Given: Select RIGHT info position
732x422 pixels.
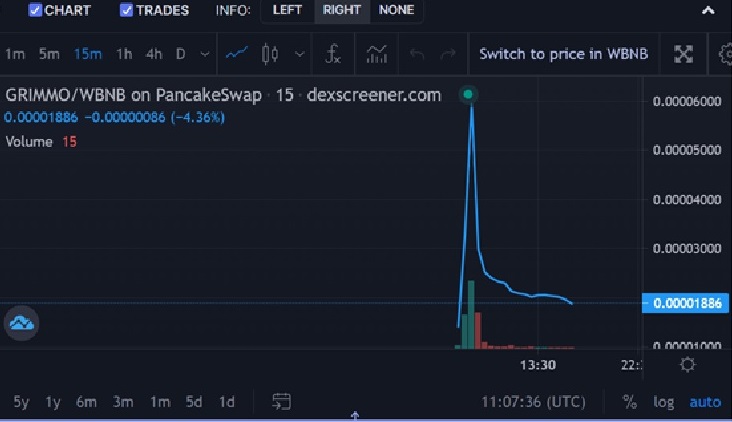Looking at the screenshot, I should [342, 10].
